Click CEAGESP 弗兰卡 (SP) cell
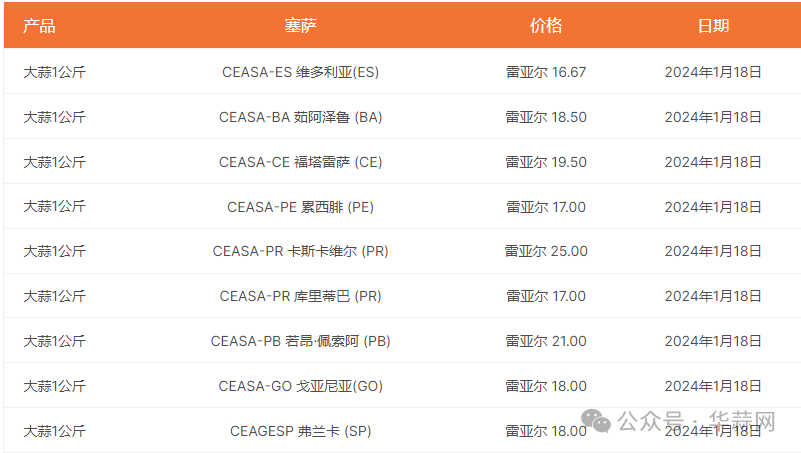Screen dimensions: 801x453 [x=300, y=431]
